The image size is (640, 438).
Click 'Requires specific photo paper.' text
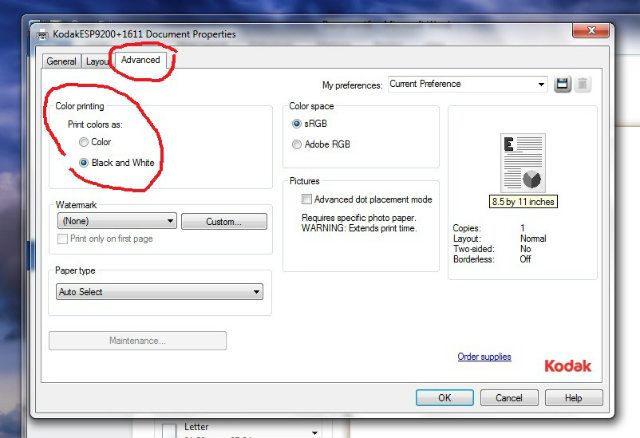click(359, 218)
